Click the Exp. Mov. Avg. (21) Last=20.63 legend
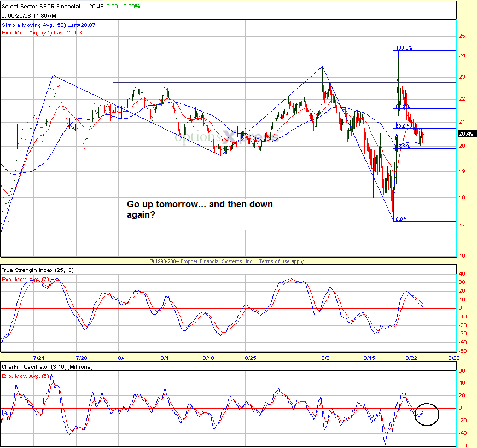 [42, 32]
